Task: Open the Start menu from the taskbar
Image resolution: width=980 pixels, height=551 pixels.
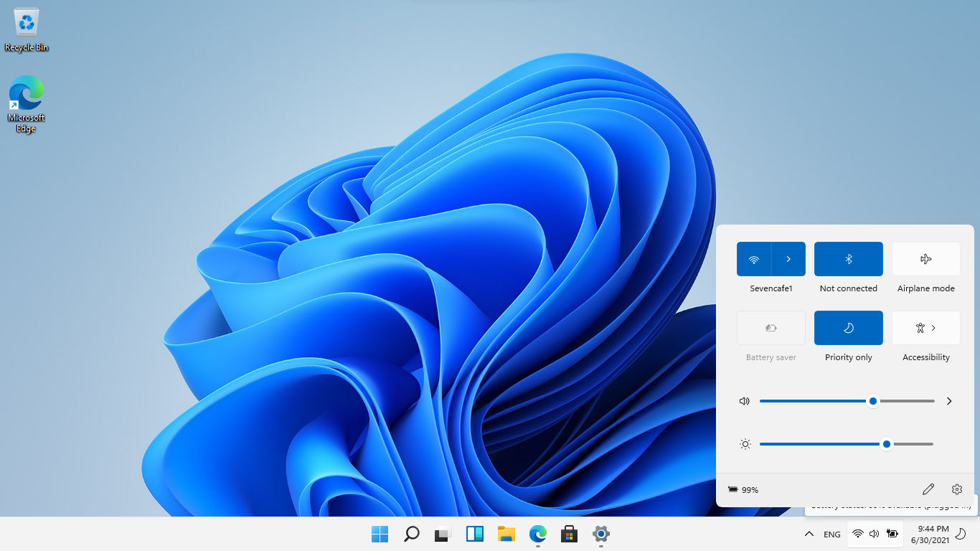Action: (380, 534)
